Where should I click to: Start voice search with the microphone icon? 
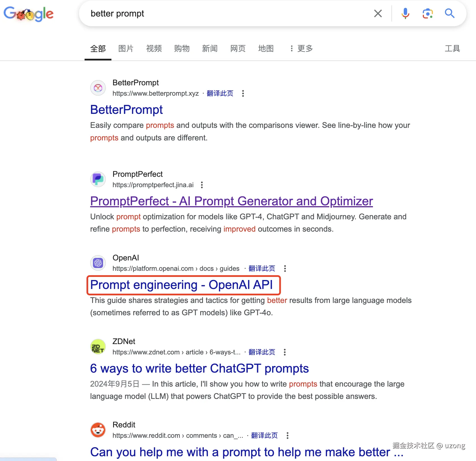click(x=405, y=13)
